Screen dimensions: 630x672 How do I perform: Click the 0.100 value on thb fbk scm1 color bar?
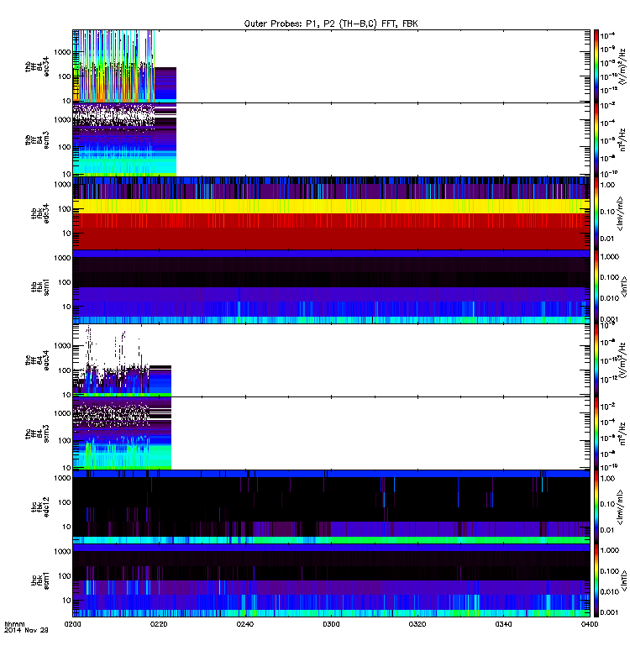610,277
